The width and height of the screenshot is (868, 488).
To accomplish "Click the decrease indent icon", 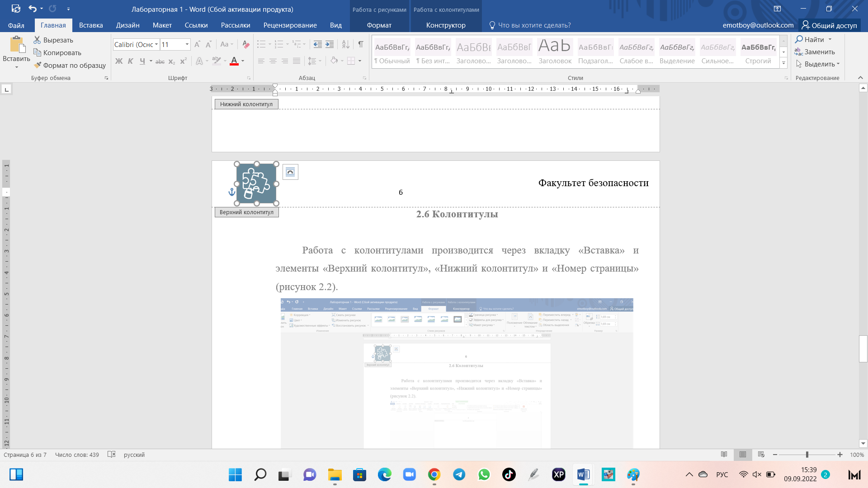I will pos(318,44).
